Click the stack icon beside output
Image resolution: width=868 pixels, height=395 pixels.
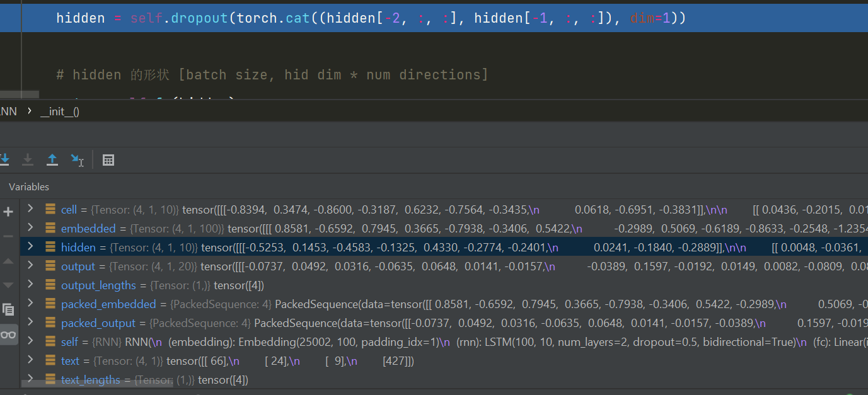click(50, 266)
